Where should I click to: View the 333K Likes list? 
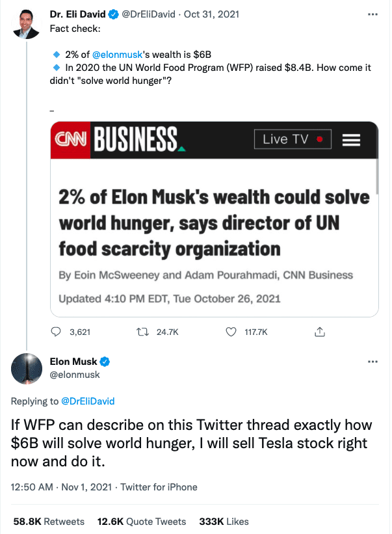click(x=224, y=522)
